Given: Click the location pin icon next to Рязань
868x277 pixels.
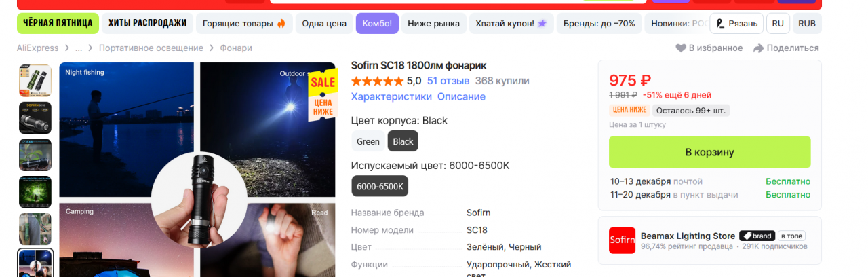Looking at the screenshot, I should [720, 23].
